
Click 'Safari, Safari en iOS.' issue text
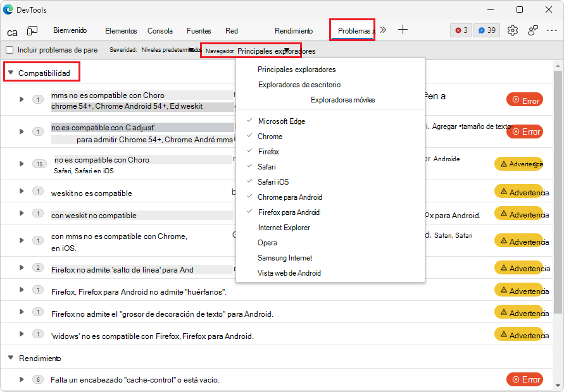85,171
